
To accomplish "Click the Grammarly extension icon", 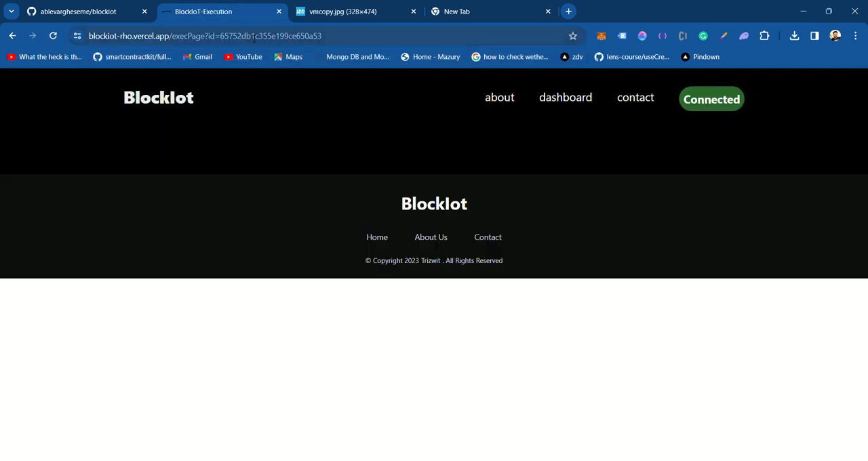I will coord(703,36).
